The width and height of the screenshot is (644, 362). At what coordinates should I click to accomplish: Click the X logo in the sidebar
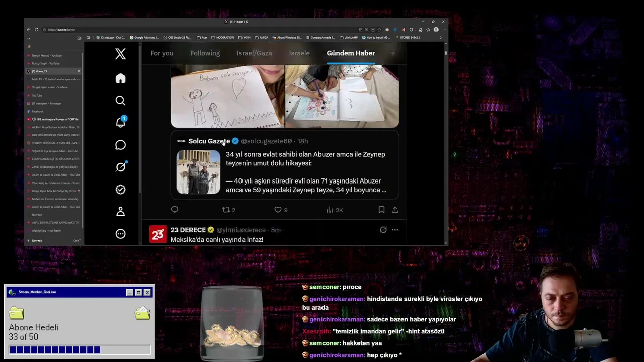point(120,54)
